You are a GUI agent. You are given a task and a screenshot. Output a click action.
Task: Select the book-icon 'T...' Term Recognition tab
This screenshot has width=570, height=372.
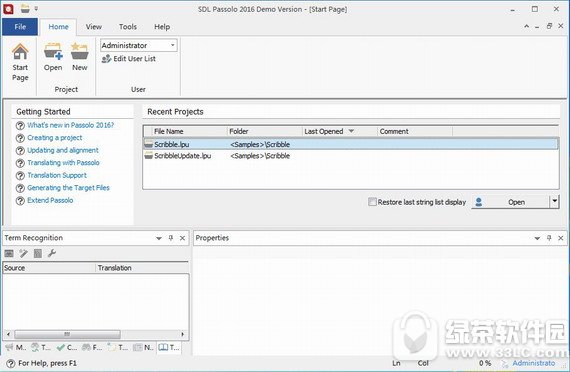(169, 347)
